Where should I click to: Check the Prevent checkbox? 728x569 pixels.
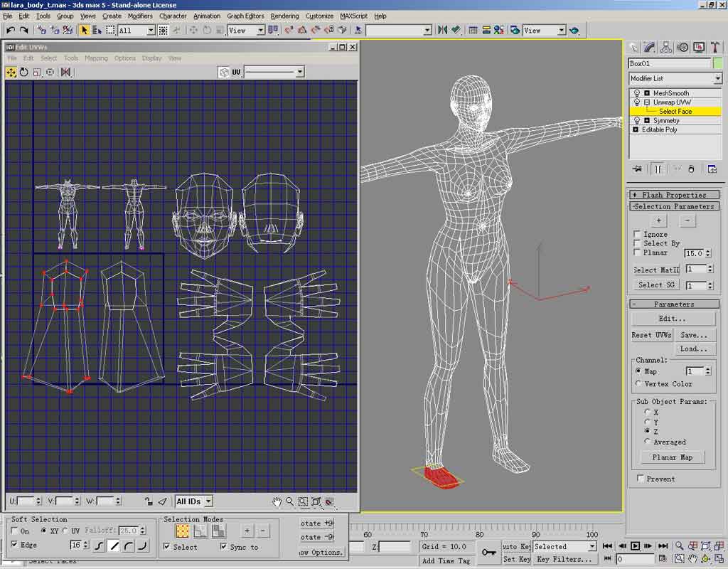[x=641, y=479]
